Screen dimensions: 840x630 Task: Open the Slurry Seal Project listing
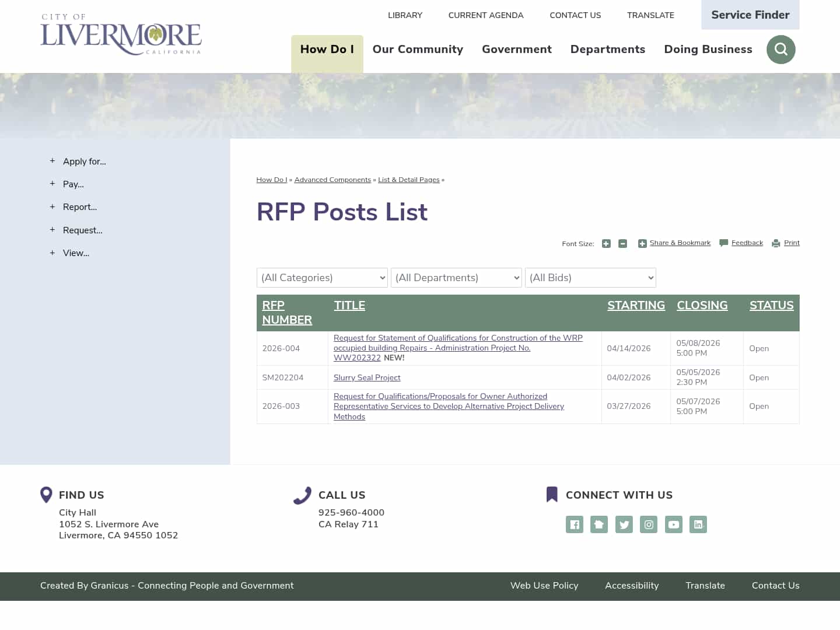click(367, 377)
